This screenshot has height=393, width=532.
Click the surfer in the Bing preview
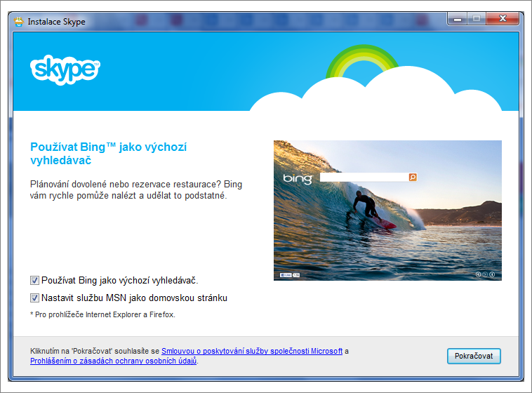(x=368, y=207)
